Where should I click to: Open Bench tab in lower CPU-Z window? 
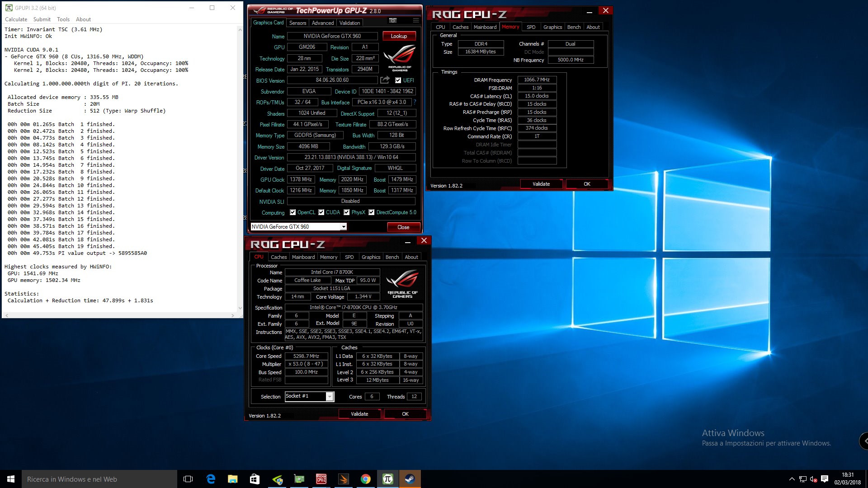[392, 257]
